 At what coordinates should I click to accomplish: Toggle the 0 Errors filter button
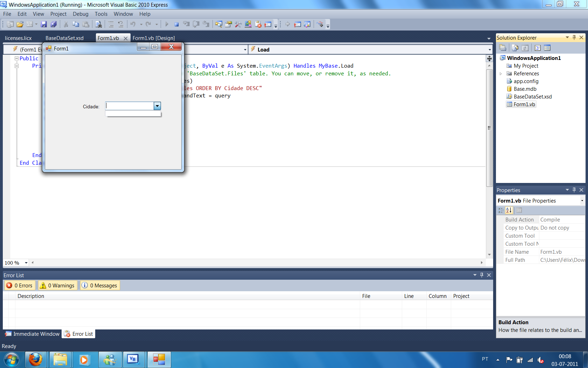[20, 285]
